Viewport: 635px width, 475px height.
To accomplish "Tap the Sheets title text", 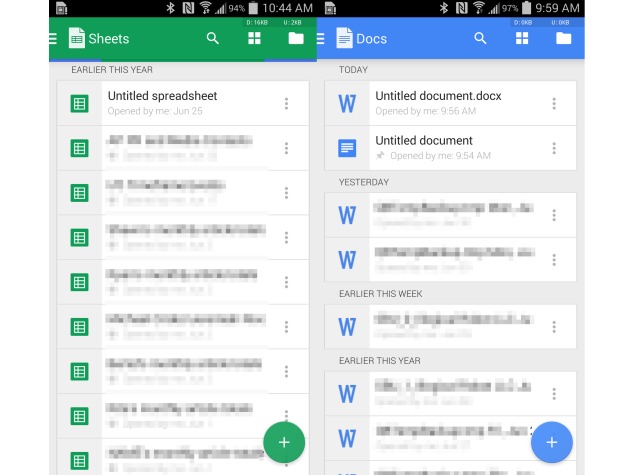I will click(x=109, y=39).
